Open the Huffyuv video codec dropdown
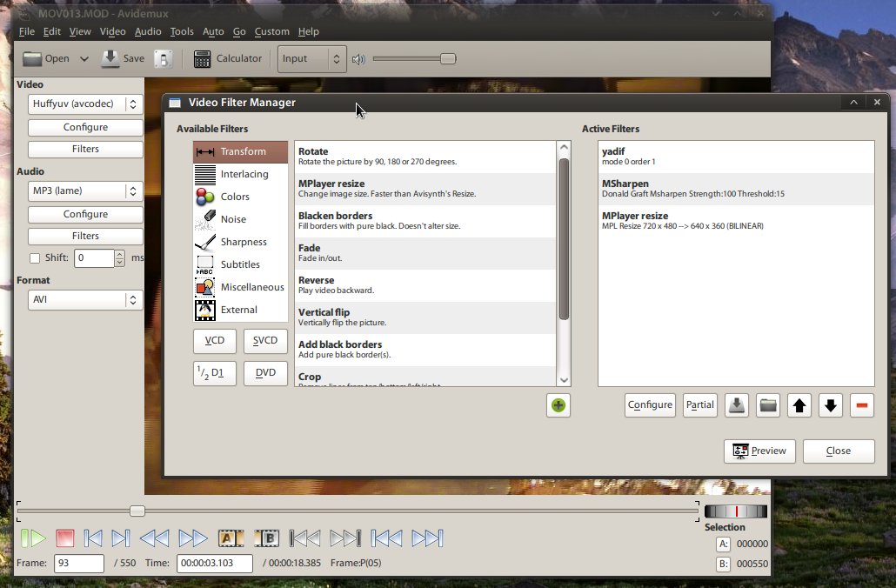This screenshot has width=896, height=588. tap(85, 104)
